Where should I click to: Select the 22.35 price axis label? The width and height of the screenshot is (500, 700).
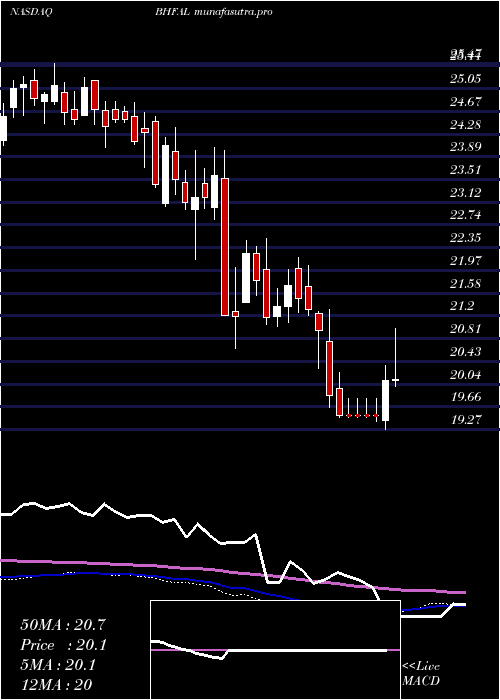point(466,238)
